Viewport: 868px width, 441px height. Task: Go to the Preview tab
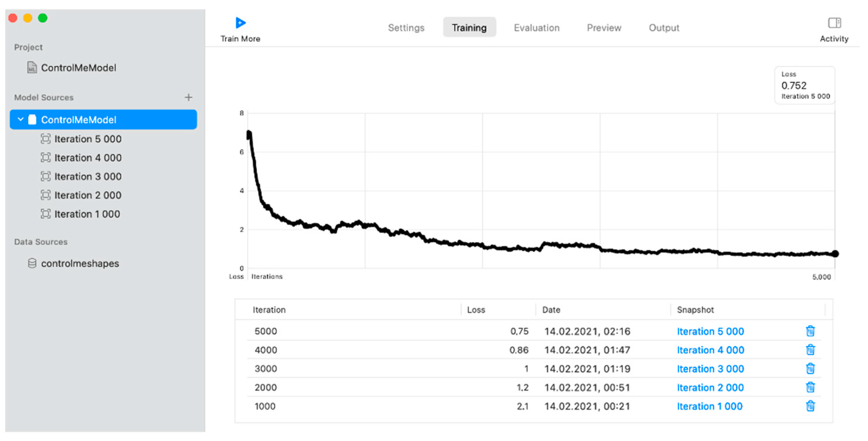tap(604, 28)
